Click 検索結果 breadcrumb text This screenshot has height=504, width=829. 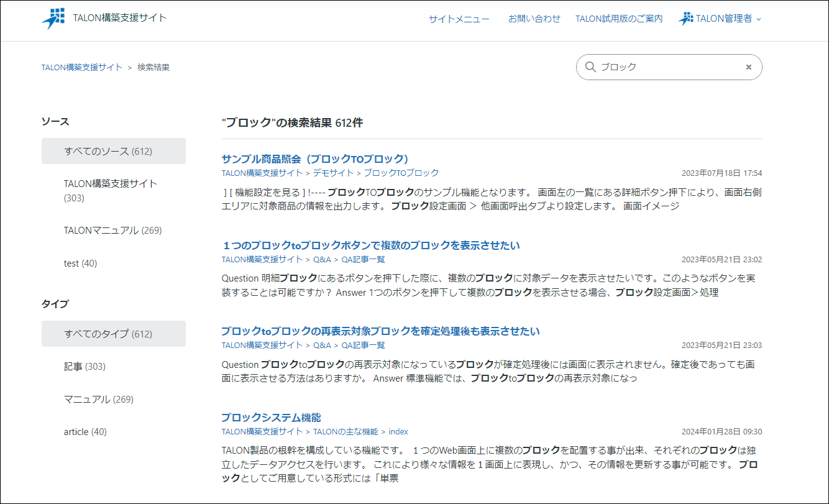153,67
